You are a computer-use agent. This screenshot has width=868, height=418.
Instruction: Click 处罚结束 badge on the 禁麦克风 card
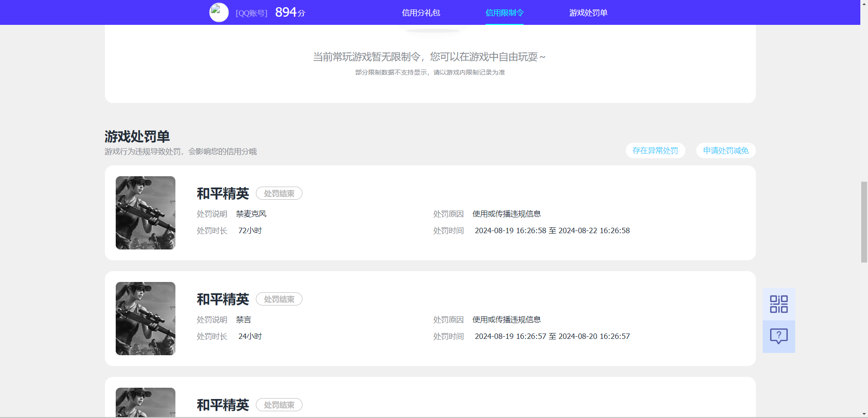coord(279,193)
